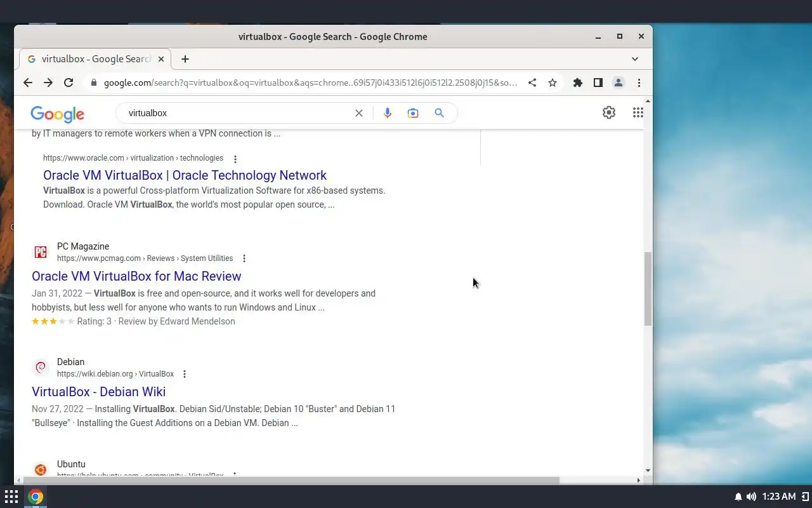Click the scroll down arrow
812x508 pixels.
pyautogui.click(x=648, y=471)
